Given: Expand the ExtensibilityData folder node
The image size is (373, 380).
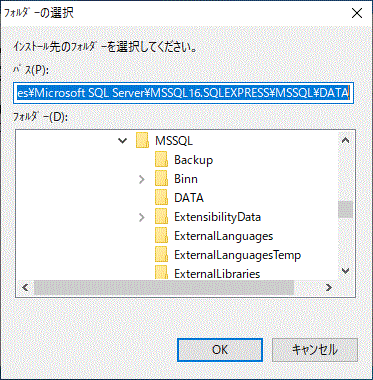Looking at the screenshot, I should [142, 217].
